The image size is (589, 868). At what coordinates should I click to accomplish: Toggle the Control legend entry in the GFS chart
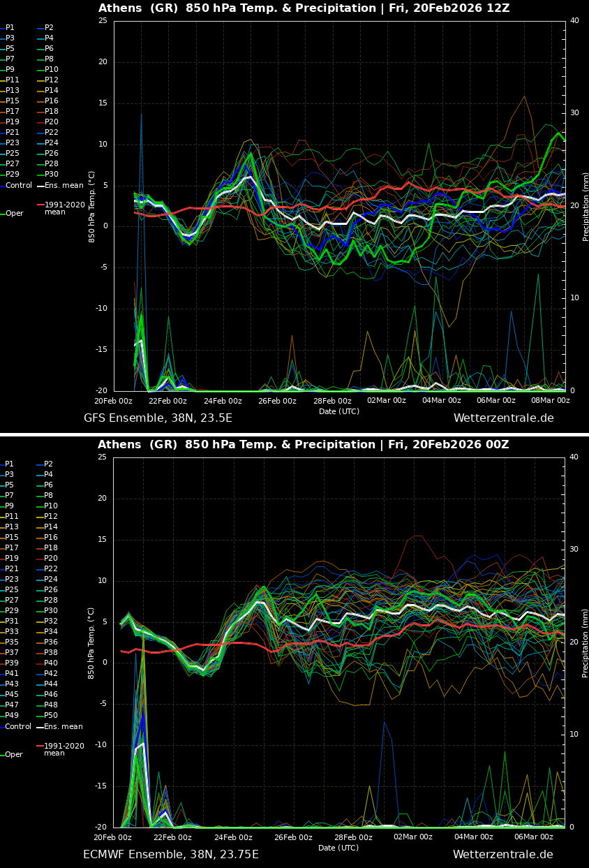pos(18,186)
